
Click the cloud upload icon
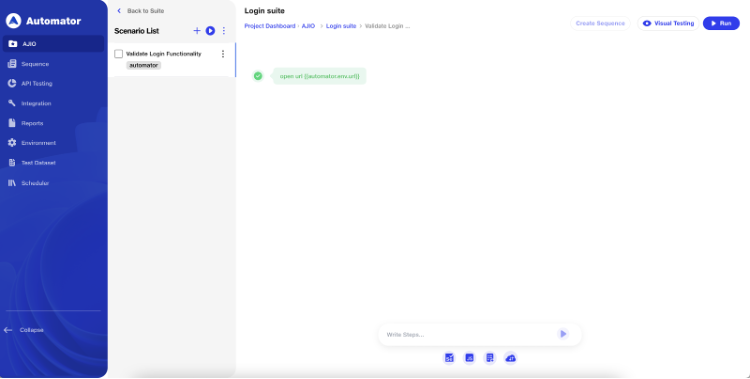point(510,358)
